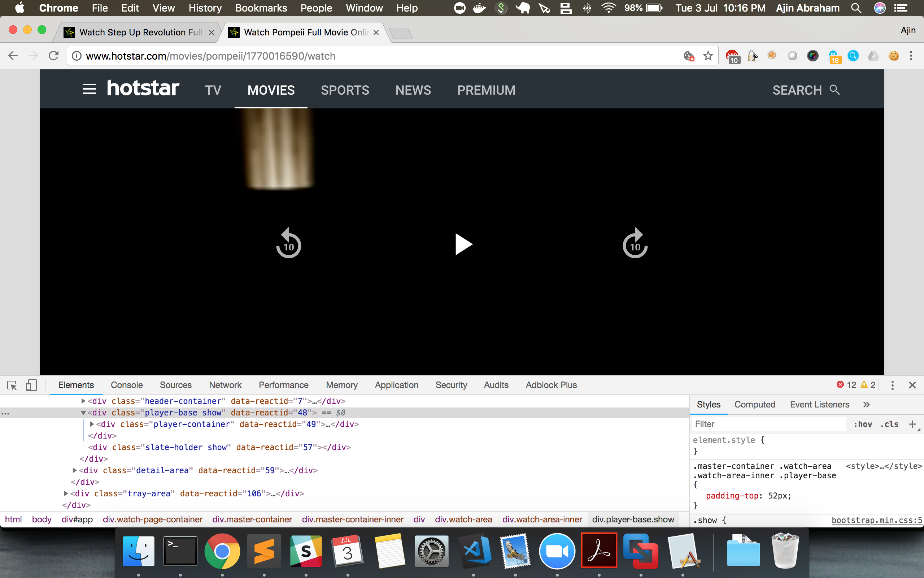Expand the header-container div
The height and width of the screenshot is (578, 924).
pyautogui.click(x=83, y=401)
